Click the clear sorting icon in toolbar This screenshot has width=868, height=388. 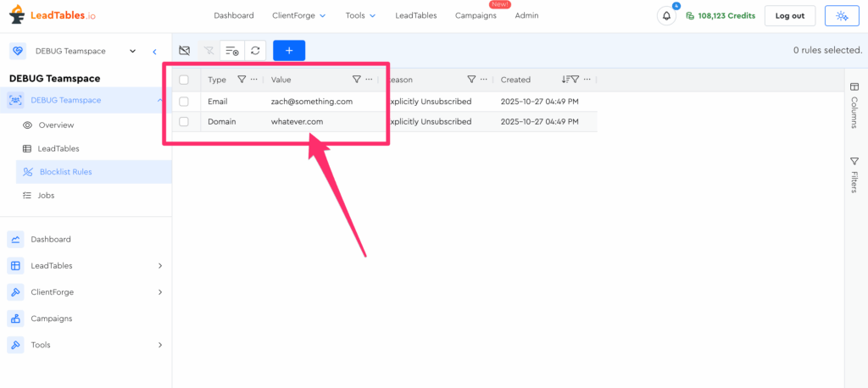point(231,51)
